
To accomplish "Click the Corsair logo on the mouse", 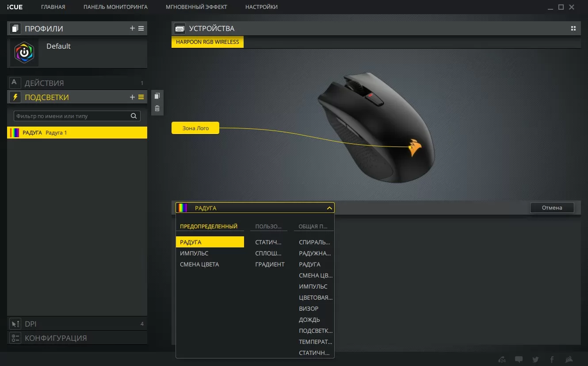I will tap(414, 147).
